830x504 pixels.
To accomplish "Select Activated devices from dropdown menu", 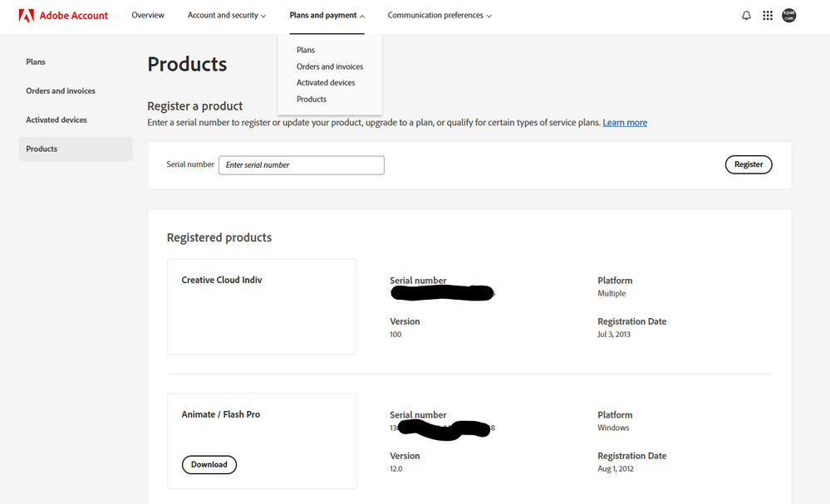I will (326, 83).
